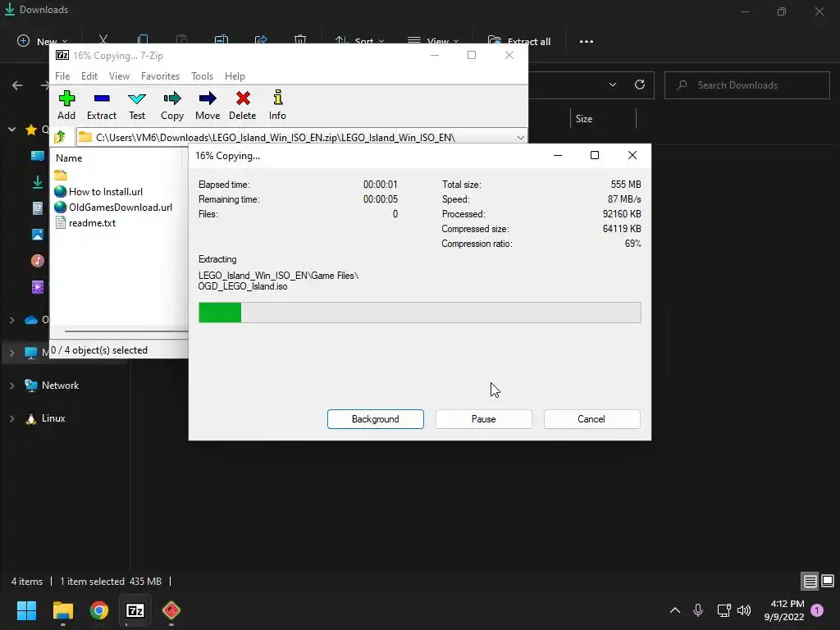Expand the Linux tree node
Screen dimensions: 840x630
coord(11,419)
